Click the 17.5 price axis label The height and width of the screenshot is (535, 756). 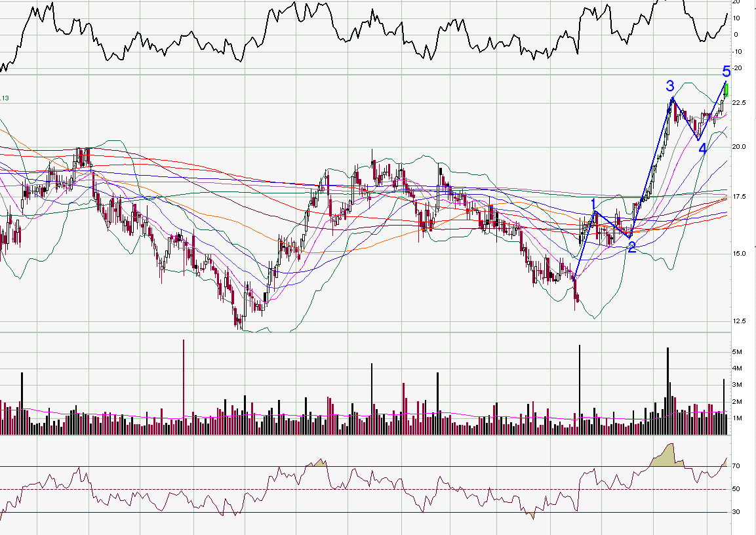[739, 197]
